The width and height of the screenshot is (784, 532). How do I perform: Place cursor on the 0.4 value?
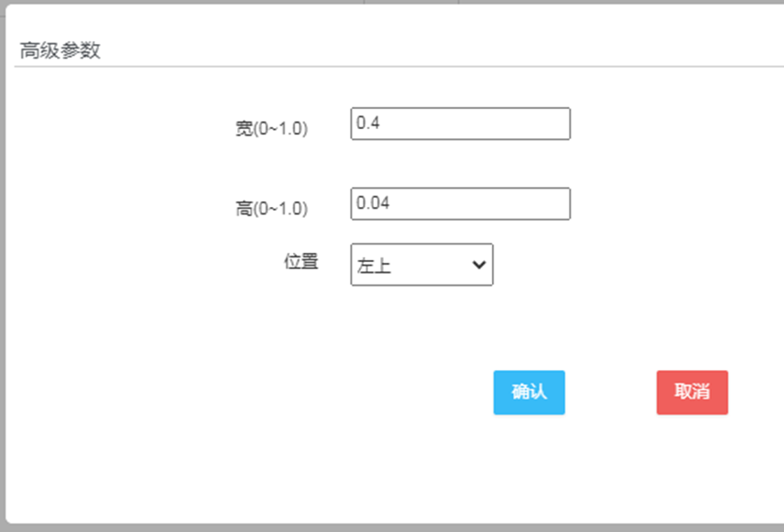click(368, 124)
